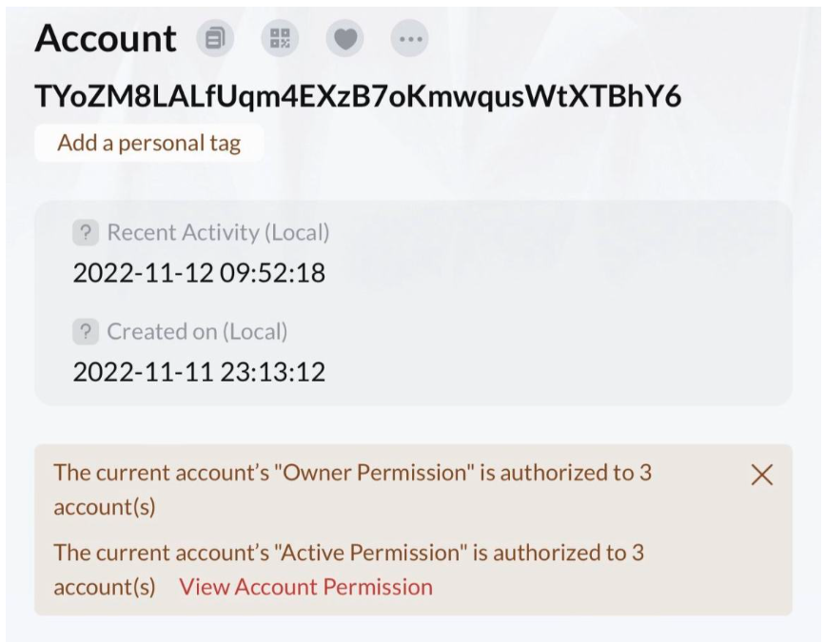The width and height of the screenshot is (825, 644).
Task: Open the more options ellipsis menu
Action: point(410,38)
